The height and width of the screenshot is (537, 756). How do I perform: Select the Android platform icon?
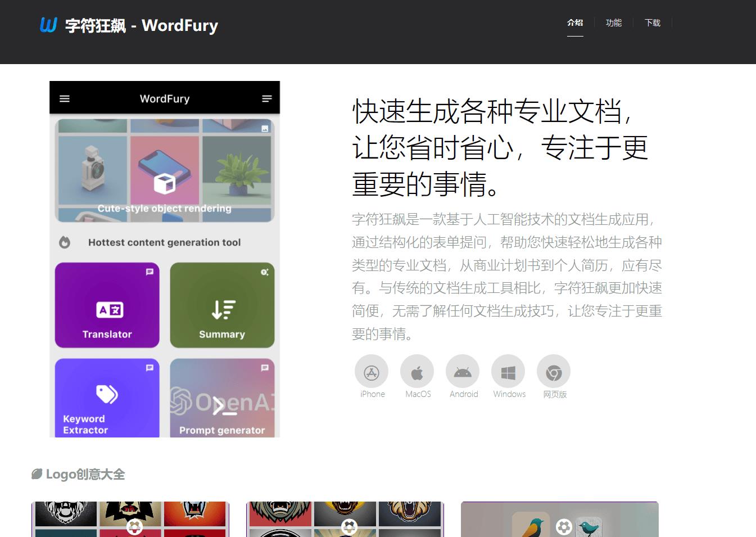463,372
